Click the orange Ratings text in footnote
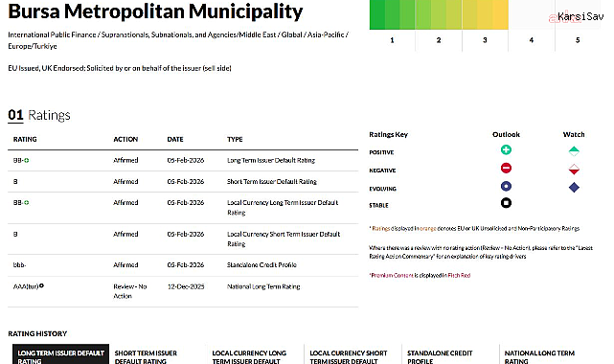 click(x=380, y=229)
